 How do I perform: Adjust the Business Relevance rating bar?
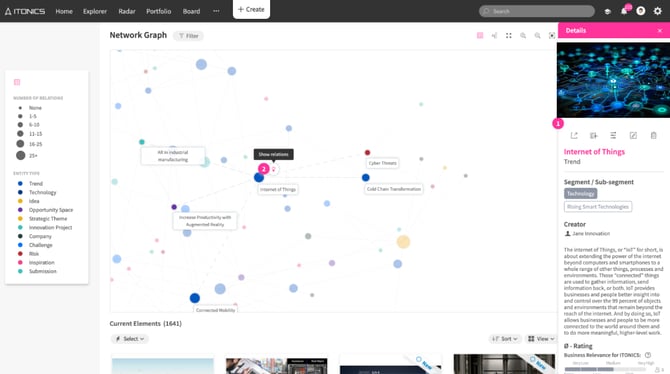605,369
